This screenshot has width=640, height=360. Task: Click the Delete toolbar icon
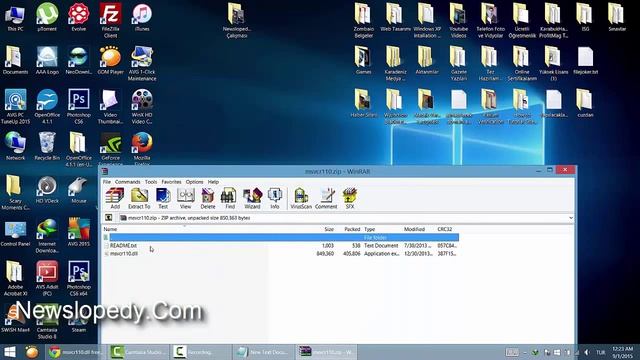coord(208,199)
